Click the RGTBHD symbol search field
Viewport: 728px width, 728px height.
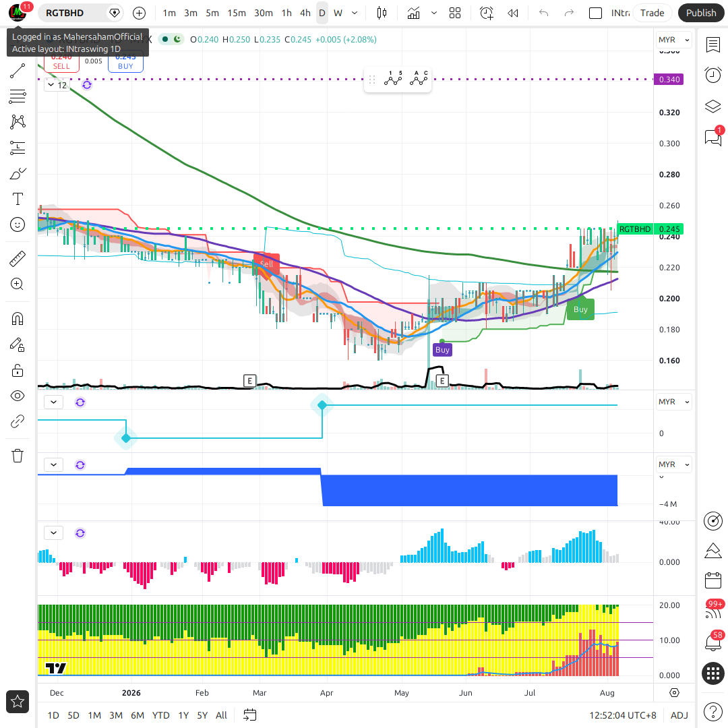coord(74,13)
